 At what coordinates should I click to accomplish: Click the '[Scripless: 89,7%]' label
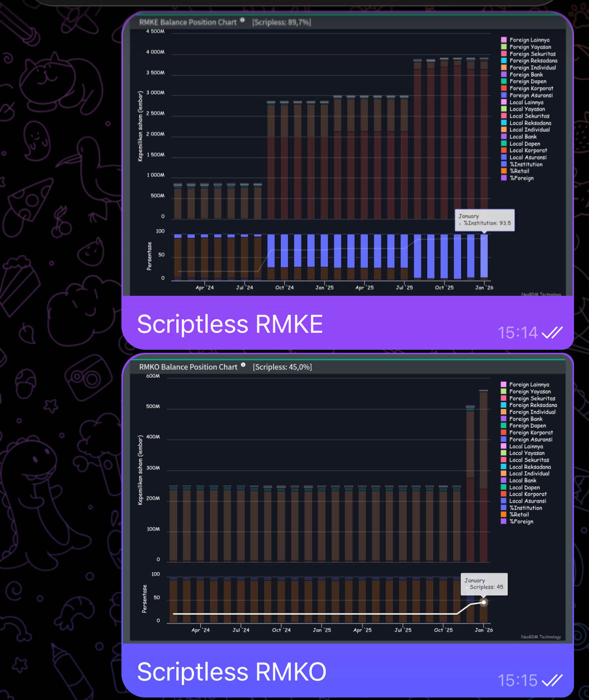click(x=282, y=22)
